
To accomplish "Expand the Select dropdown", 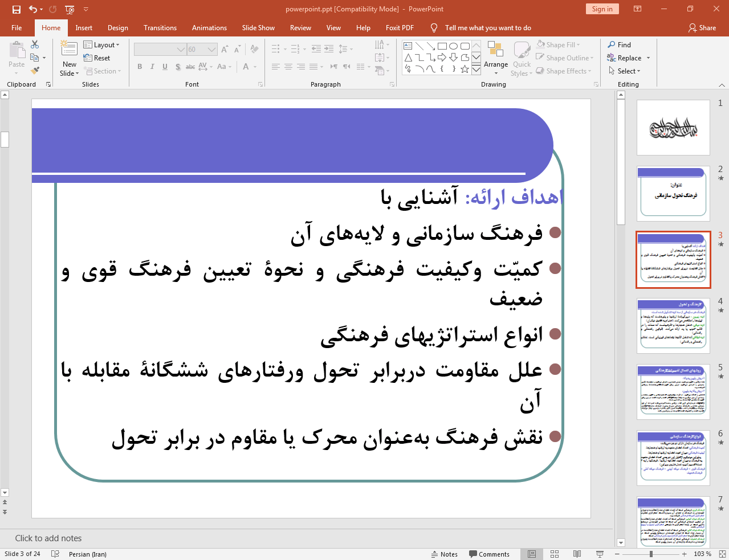I will 624,71.
